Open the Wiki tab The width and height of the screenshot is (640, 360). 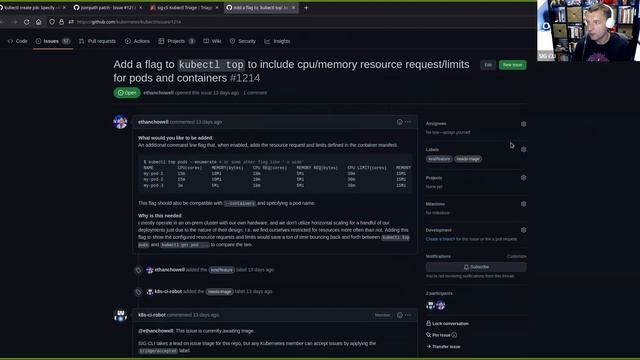[212, 41]
